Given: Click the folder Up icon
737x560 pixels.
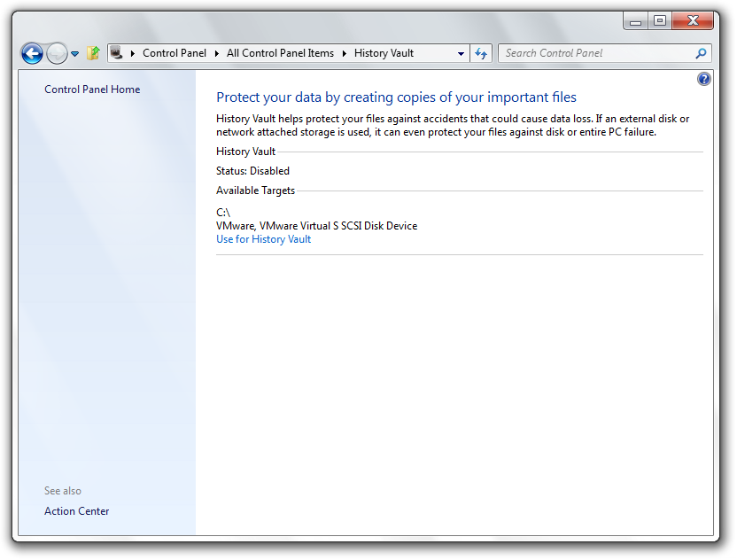Looking at the screenshot, I should (94, 53).
